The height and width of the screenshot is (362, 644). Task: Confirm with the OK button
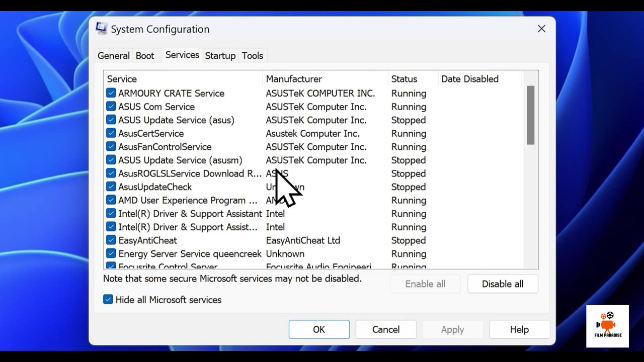pos(319,329)
